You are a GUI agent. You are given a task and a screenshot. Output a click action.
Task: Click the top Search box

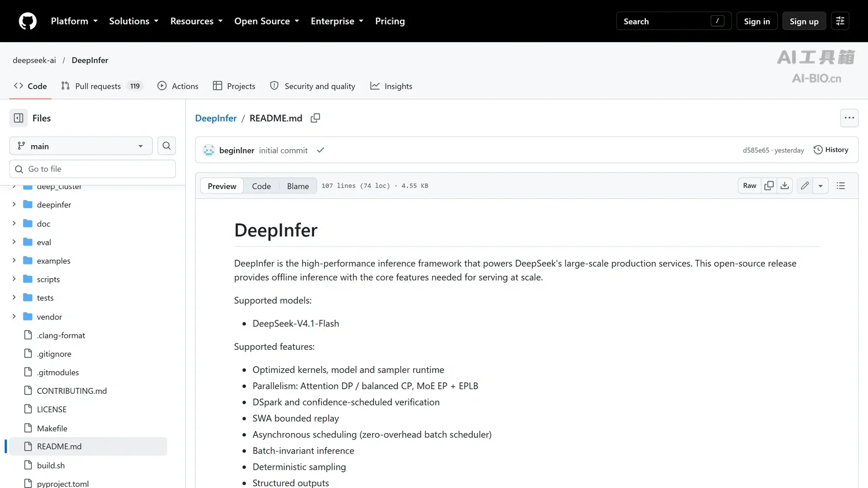[x=674, y=21]
